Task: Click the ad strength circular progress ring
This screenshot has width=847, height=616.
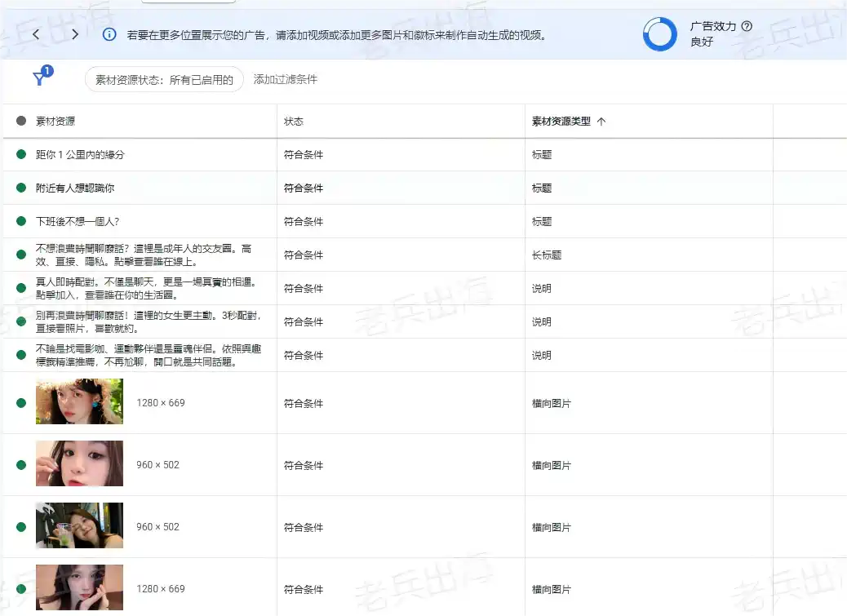Action: (x=659, y=34)
